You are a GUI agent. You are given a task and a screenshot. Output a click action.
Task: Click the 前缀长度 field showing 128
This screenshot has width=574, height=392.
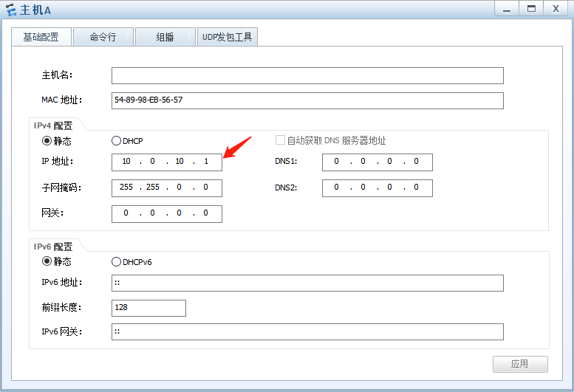(148, 308)
